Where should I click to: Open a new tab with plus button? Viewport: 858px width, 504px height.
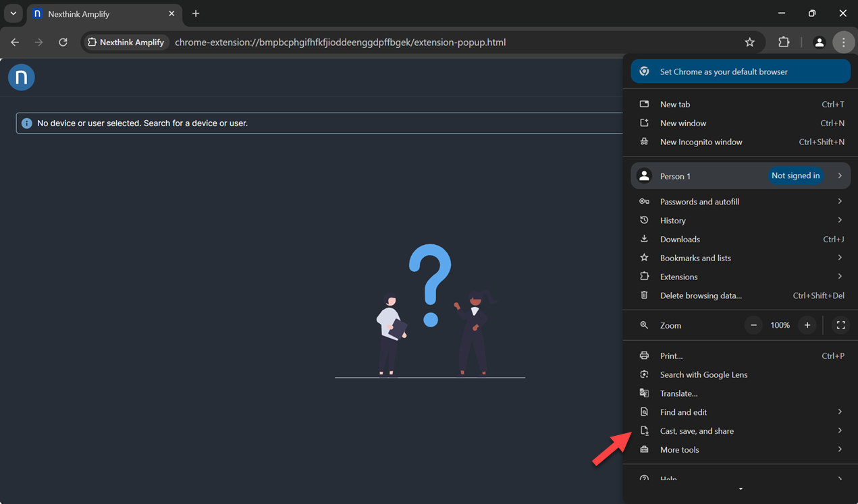coord(196,13)
